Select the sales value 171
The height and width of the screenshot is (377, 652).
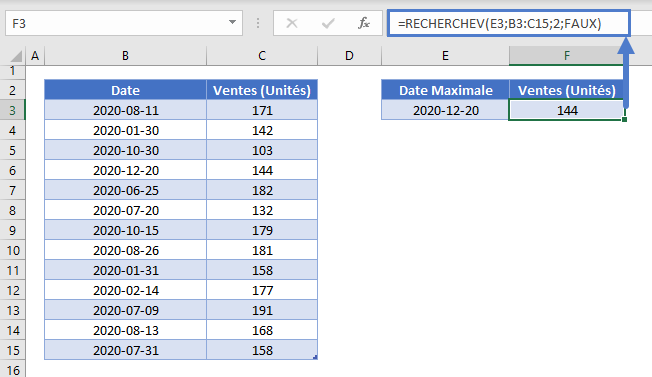click(262, 110)
